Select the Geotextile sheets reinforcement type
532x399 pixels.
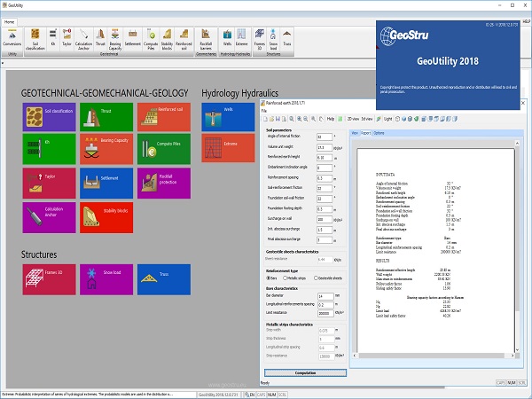(328, 278)
